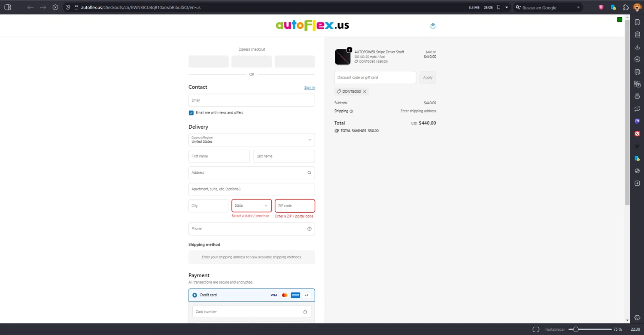644x335 pixels.
Task: Show the phone help question mark
Action: (x=310, y=229)
